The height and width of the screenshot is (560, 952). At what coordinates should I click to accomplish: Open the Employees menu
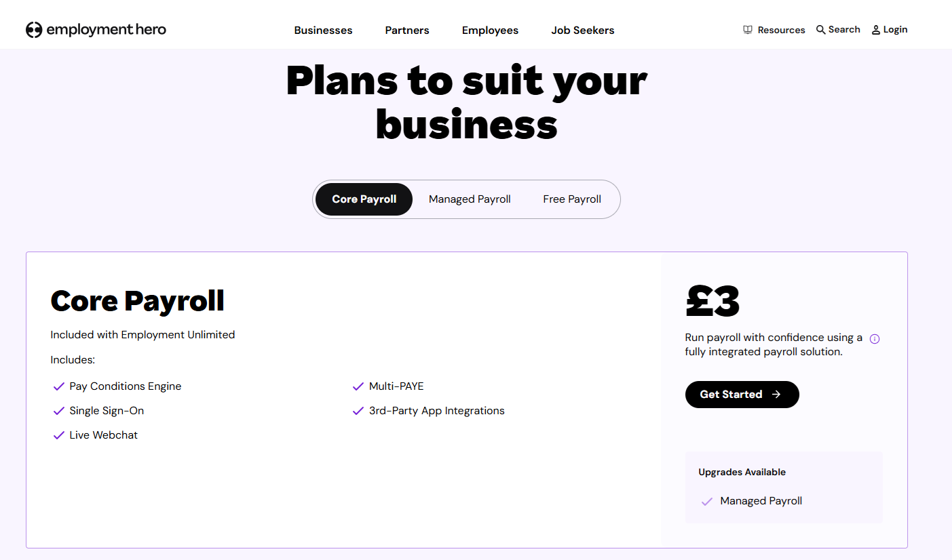click(490, 30)
